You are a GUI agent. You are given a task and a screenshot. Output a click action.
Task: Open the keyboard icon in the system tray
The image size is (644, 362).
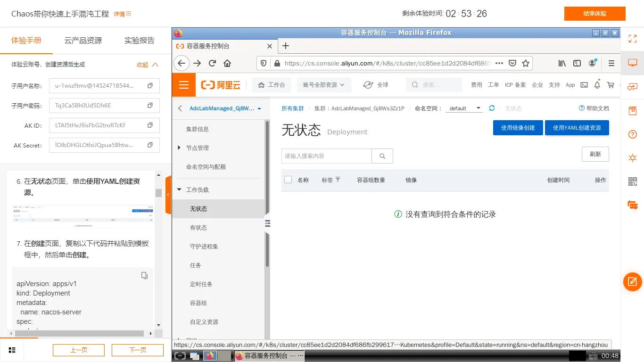[x=593, y=356]
